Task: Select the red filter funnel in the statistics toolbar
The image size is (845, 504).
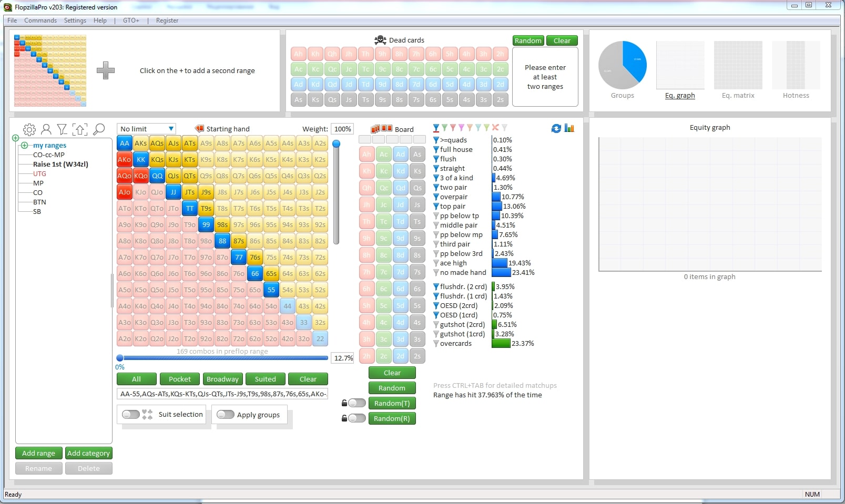Action: point(453,128)
